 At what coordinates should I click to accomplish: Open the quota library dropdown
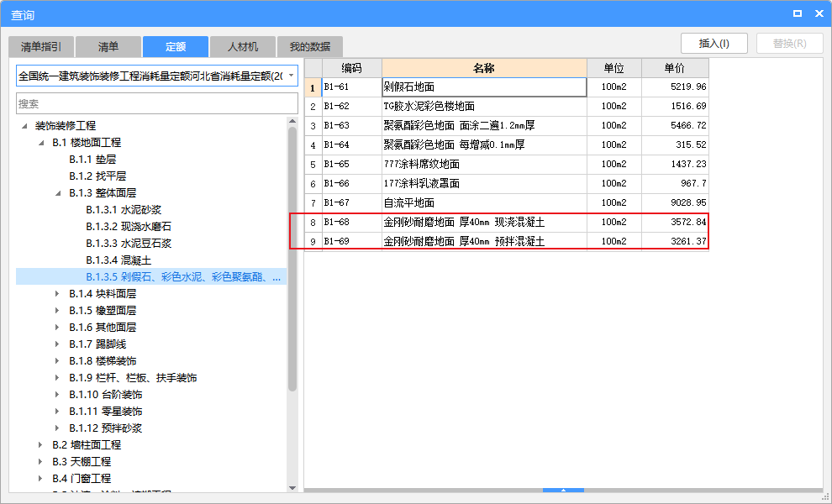click(291, 76)
